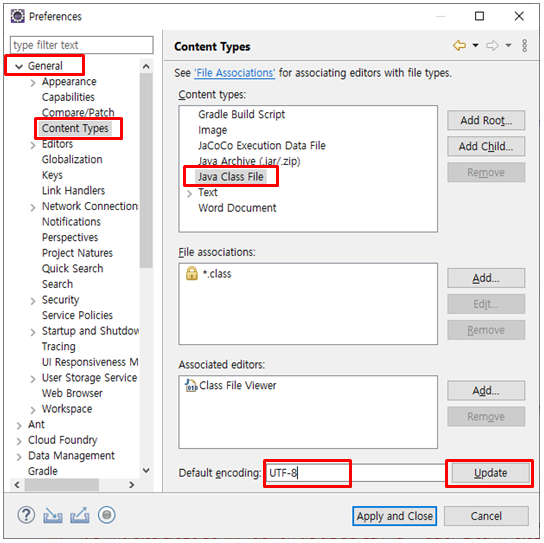The width and height of the screenshot is (544, 543).
Task: Expand the Network Connections node
Action: coord(33,207)
